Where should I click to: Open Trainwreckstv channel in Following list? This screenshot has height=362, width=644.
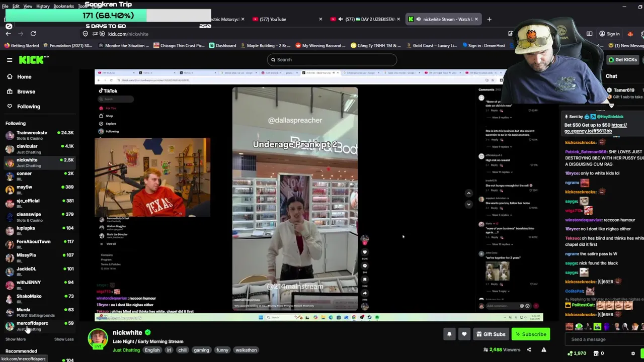(x=39, y=135)
